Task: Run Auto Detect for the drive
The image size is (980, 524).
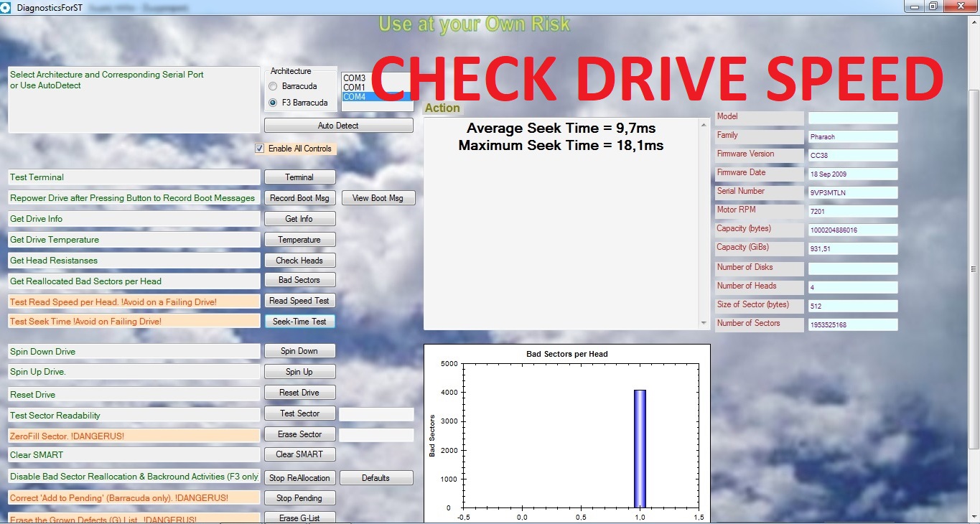Action: (x=338, y=126)
